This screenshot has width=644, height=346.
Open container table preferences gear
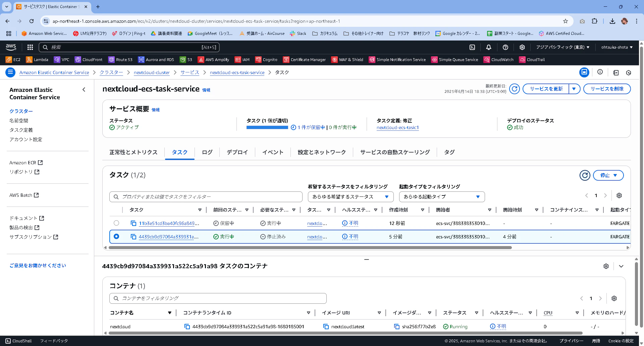(x=614, y=298)
